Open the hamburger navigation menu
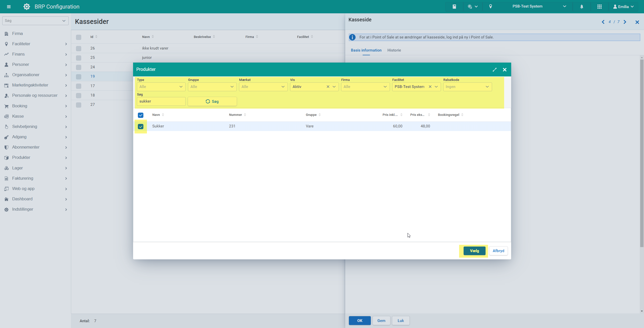This screenshot has width=644, height=328. pos(9,7)
